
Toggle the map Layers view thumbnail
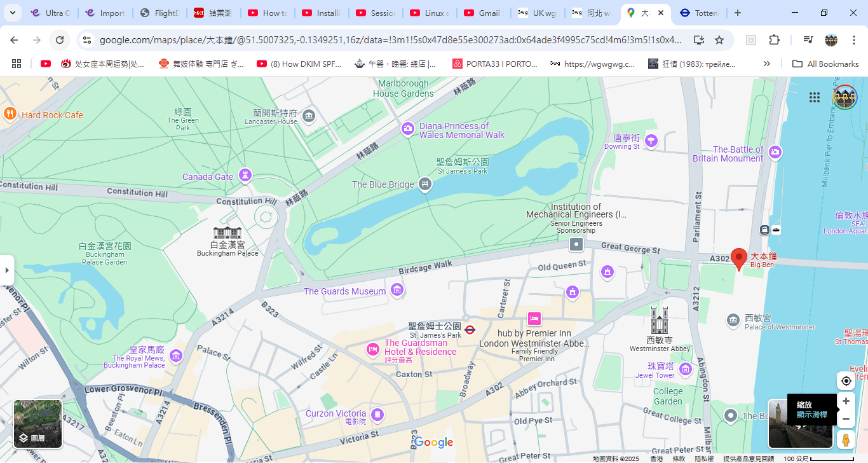(38, 424)
